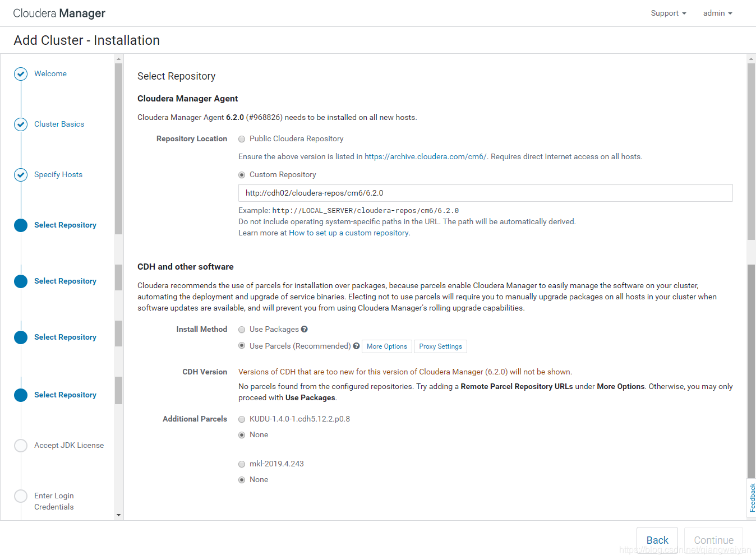Select KUDU-1.4.0-1.cdh5.12.2.p0.8 parcel
This screenshot has width=756, height=560.
(242, 419)
